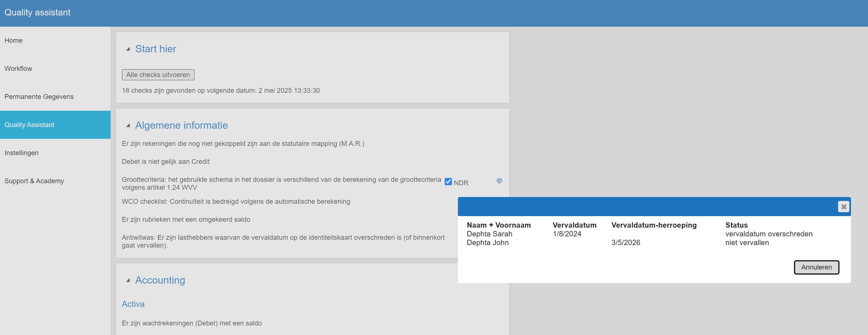Screen dimensions: 868x335
Task: Open the comment icon next to NDR
Action: (499, 181)
